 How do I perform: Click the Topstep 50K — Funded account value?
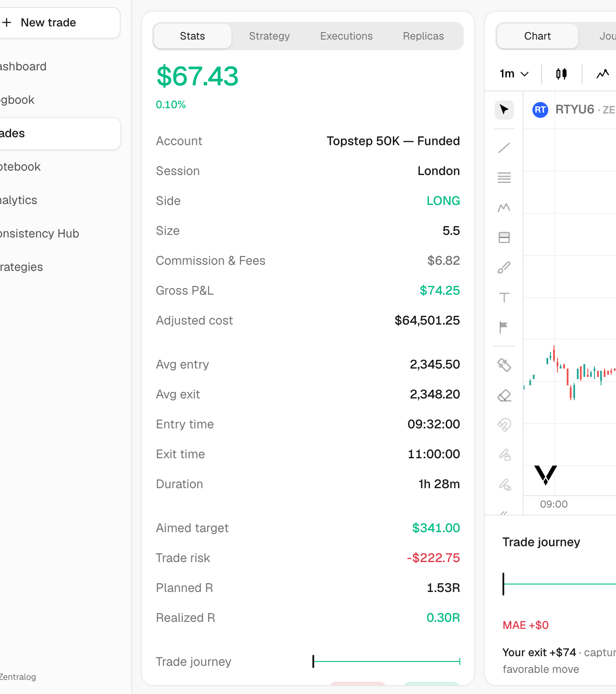tap(393, 141)
